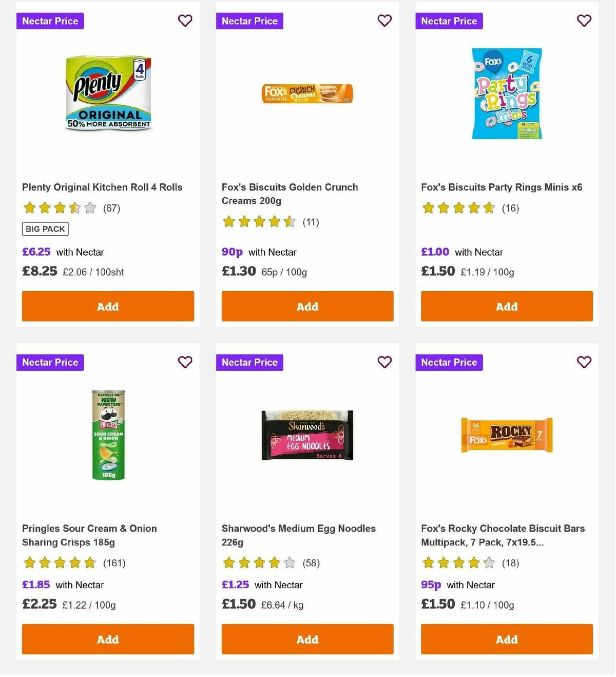Add Plenty Original Kitchen Roll to basket
Image resolution: width=616 pixels, height=677 pixels.
(x=108, y=306)
